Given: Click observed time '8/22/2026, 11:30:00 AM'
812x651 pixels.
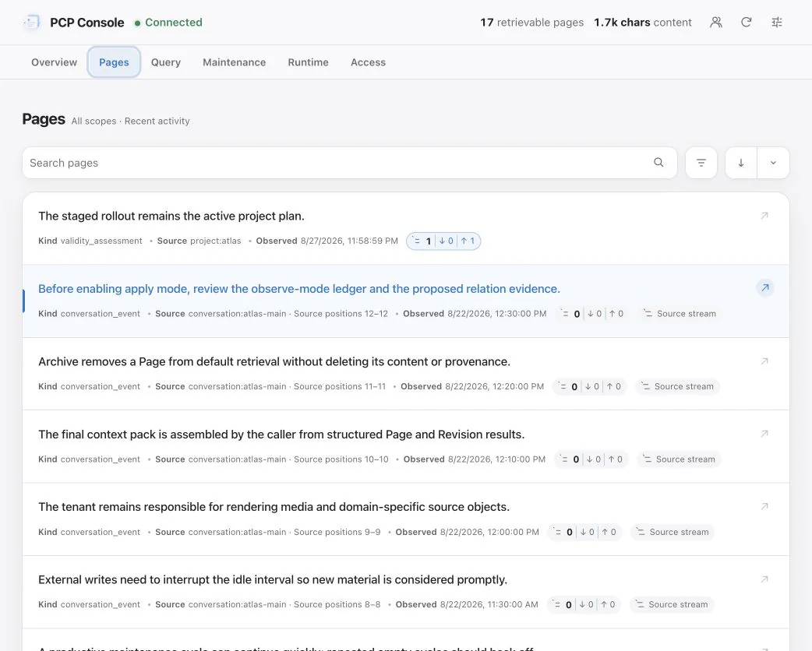Looking at the screenshot, I should 489,604.
